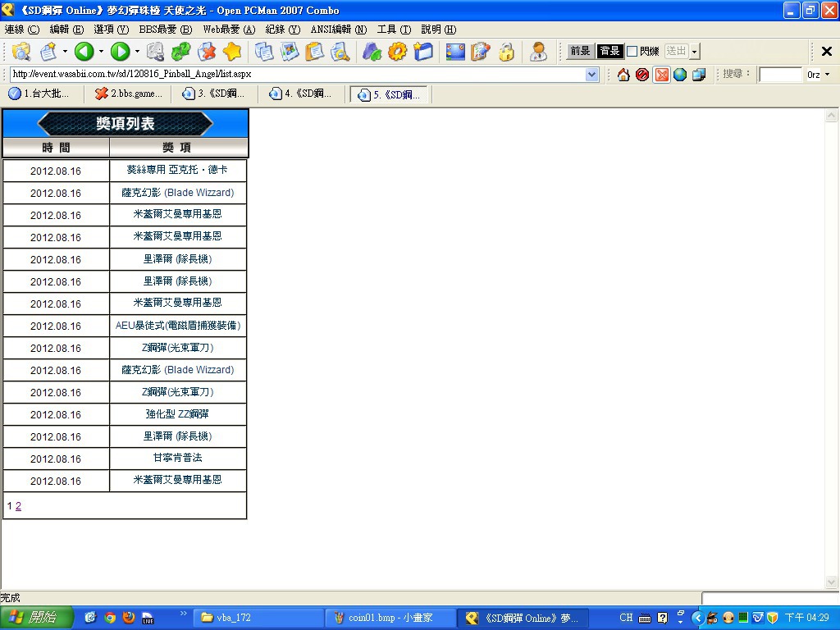This screenshot has height=630, width=840.
Task: Go to page 2 of prize list
Action: (18, 506)
